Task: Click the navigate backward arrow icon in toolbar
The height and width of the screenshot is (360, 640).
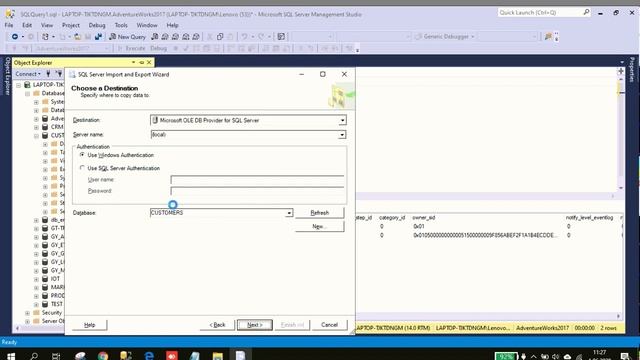Action: [15, 37]
